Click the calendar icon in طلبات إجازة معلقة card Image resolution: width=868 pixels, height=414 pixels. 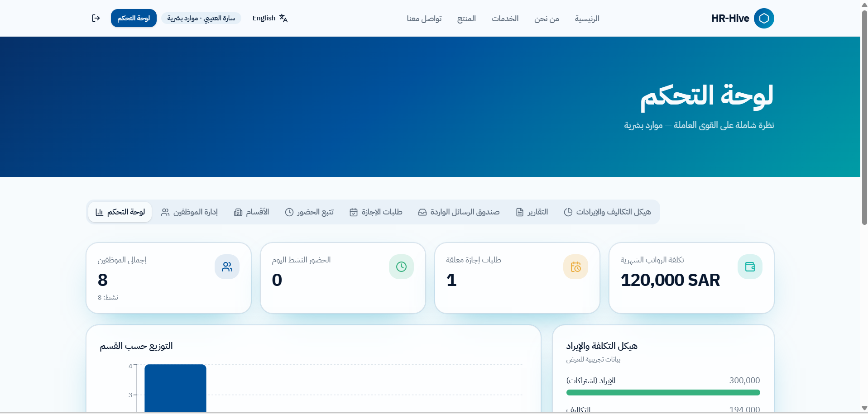(x=575, y=267)
